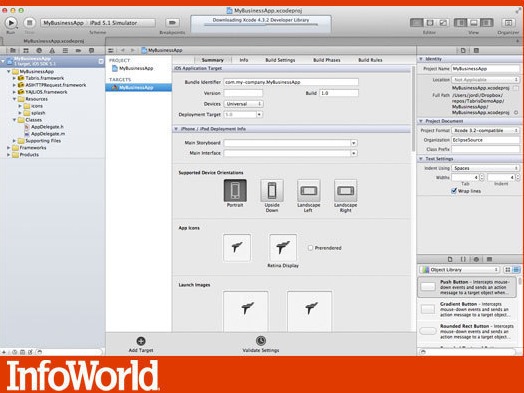524x393 pixels.
Task: Enable Landscape Left orientation
Action: tap(309, 190)
